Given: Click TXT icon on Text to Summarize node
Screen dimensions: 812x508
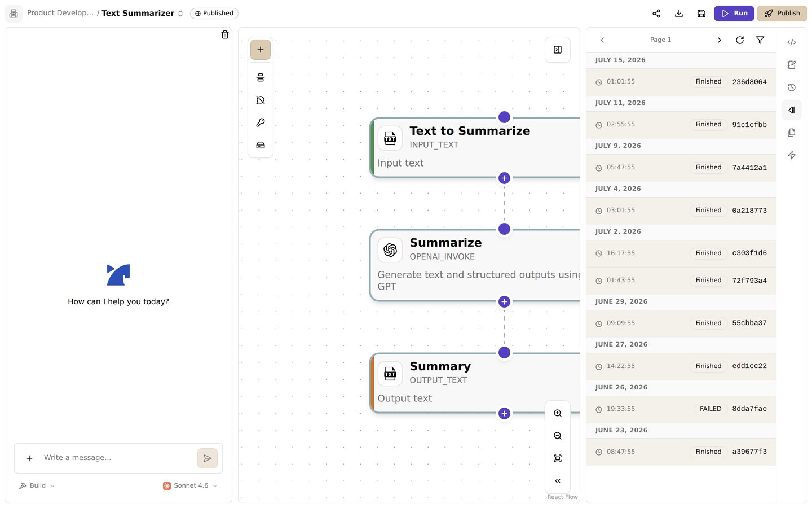Looking at the screenshot, I should point(390,138).
